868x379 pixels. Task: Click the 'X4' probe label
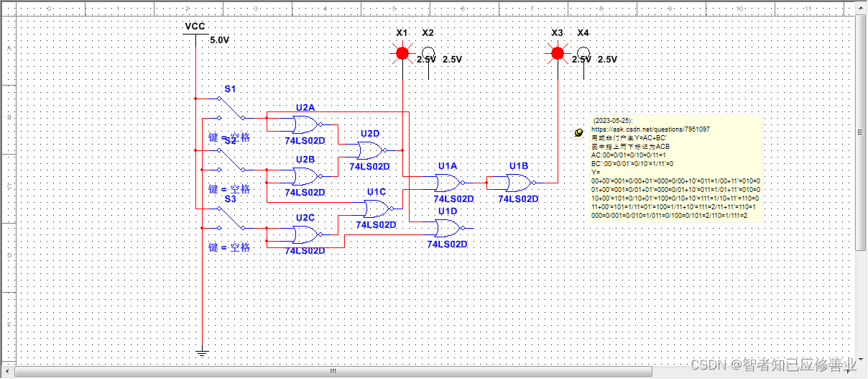[583, 33]
